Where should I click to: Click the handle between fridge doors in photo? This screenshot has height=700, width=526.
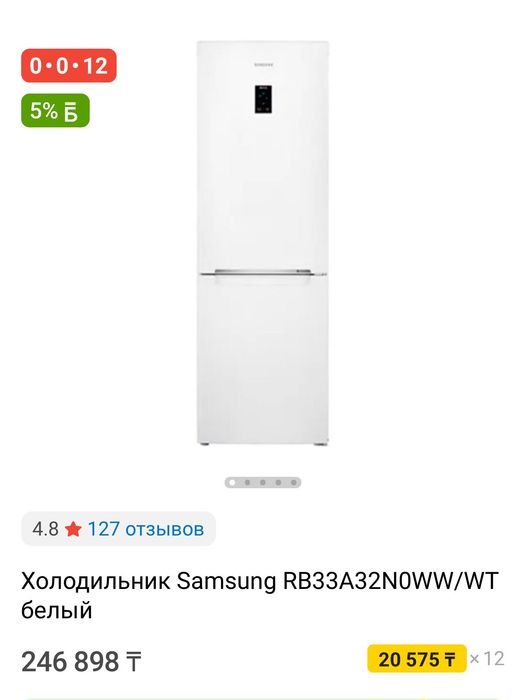263,272
